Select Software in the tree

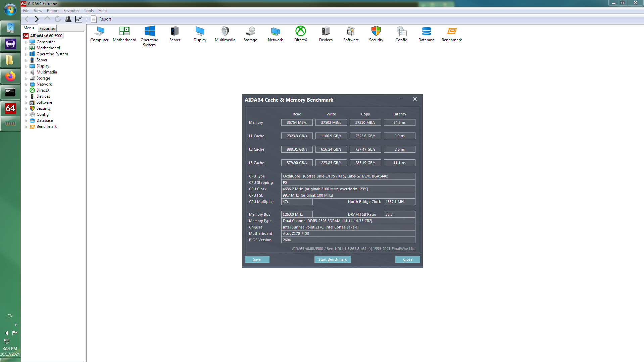[x=44, y=102]
